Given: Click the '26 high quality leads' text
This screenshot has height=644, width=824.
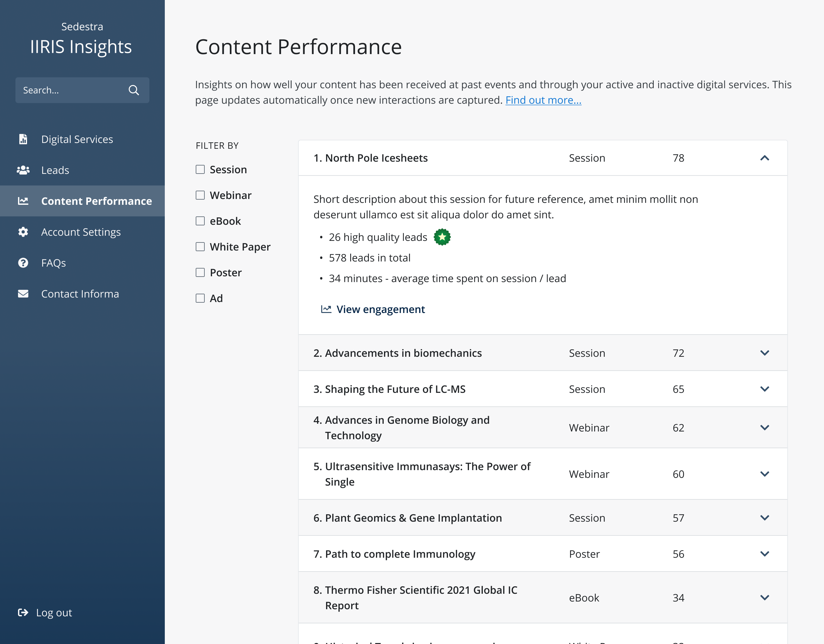Looking at the screenshot, I should (x=378, y=237).
